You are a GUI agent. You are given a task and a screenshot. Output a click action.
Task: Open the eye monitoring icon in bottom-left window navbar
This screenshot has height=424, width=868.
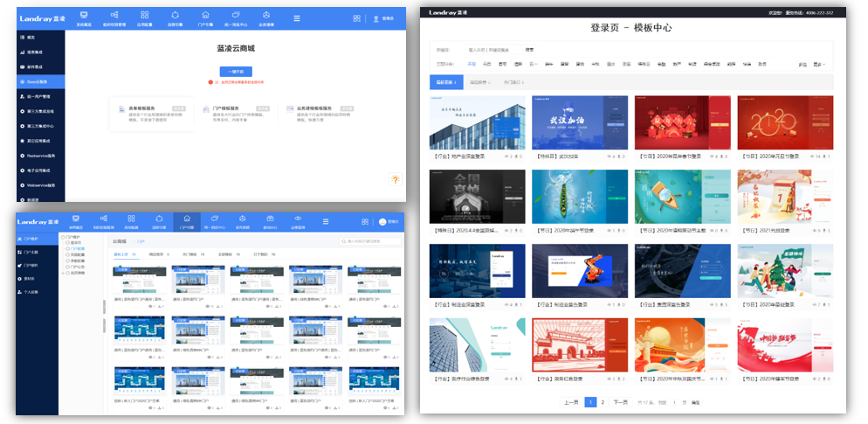coord(298,219)
